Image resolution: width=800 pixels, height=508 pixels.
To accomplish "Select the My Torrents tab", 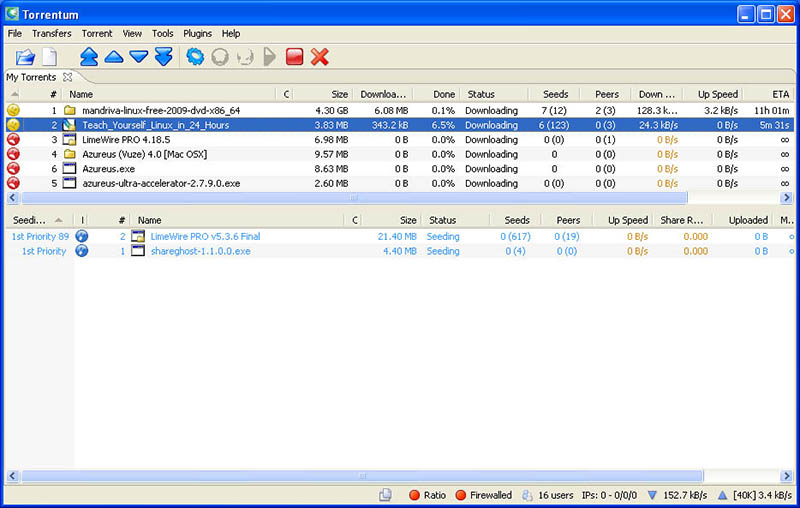I will coord(31,77).
